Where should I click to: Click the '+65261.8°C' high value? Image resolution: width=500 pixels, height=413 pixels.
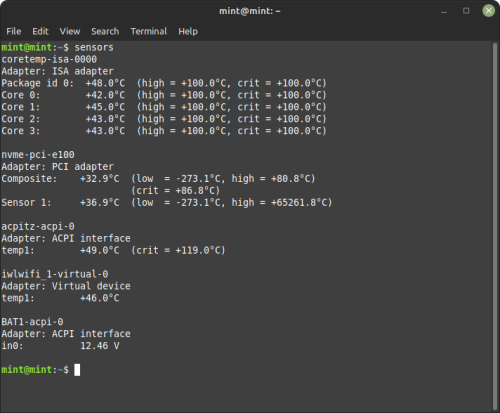pos(299,202)
